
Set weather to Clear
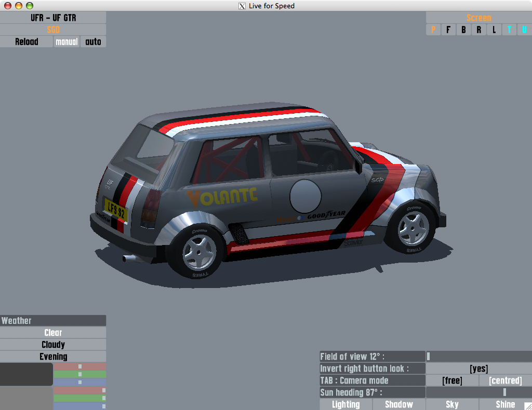point(53,332)
